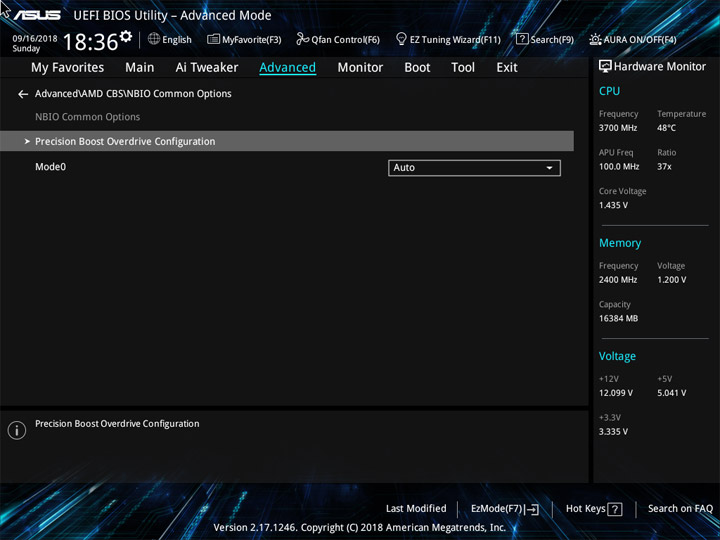Screen dimensions: 720x540
Task: Click the help text Precision Boost Overdrive Configuration
Action: [x=117, y=424]
